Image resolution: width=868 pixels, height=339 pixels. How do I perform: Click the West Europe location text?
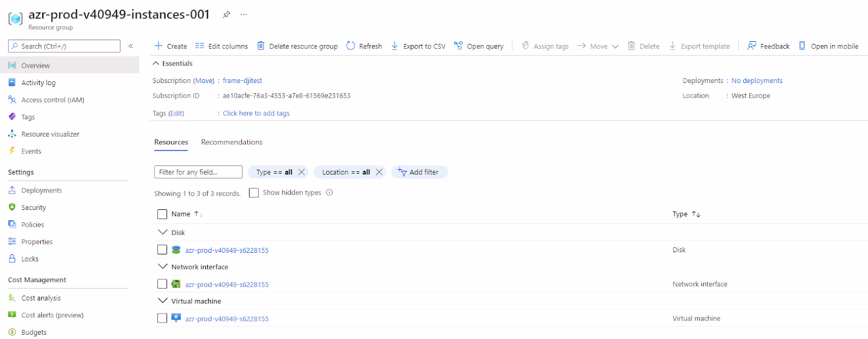pyautogui.click(x=751, y=96)
